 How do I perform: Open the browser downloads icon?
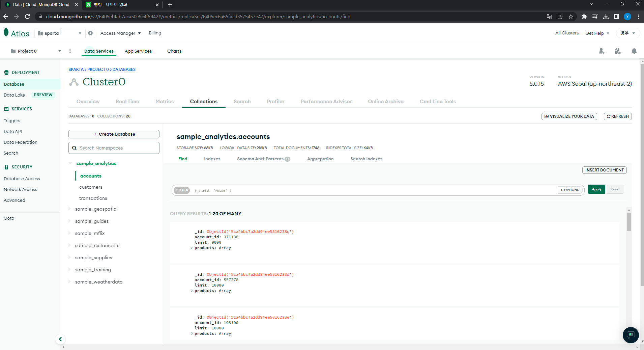606,17
